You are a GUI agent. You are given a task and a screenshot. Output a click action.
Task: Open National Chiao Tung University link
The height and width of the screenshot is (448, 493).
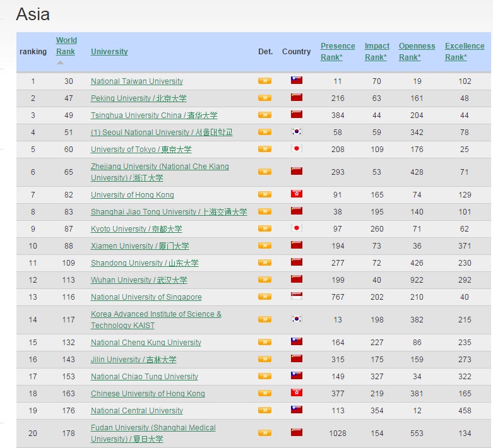145,376
